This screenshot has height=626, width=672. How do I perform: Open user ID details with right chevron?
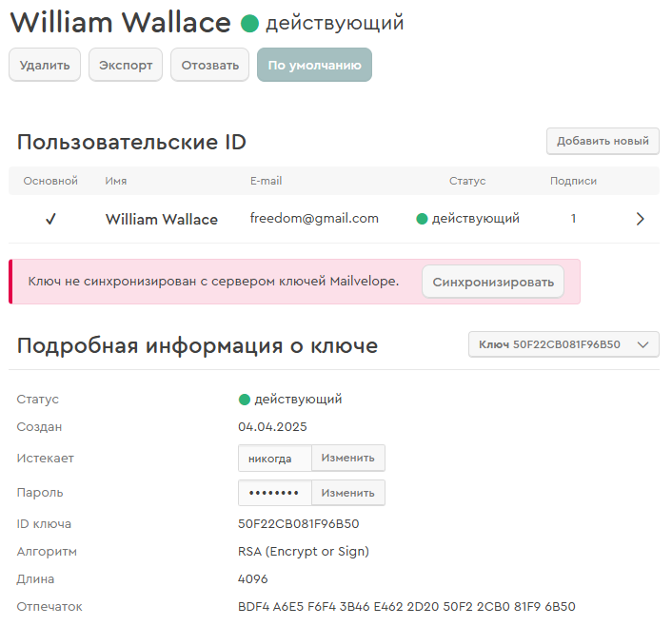(x=640, y=219)
